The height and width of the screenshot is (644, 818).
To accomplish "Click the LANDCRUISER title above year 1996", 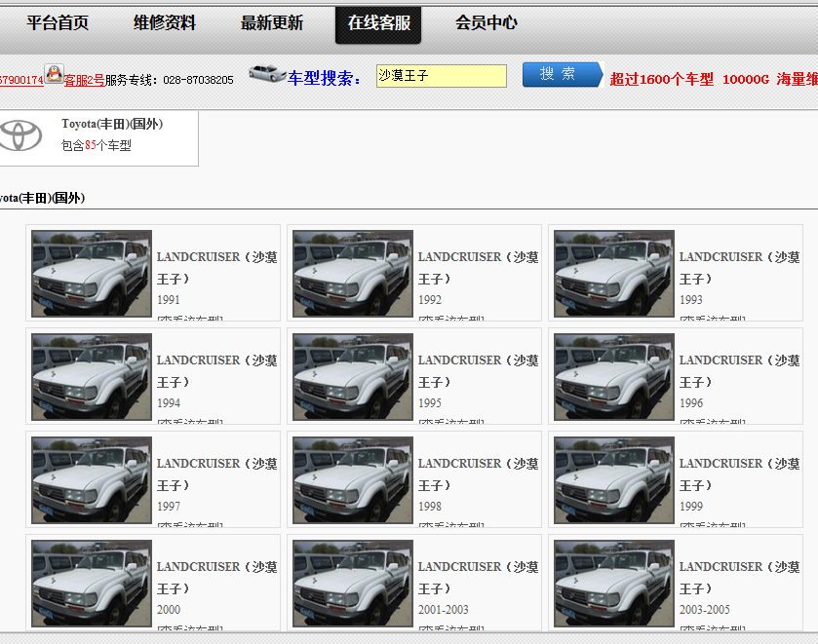I will [x=740, y=371].
